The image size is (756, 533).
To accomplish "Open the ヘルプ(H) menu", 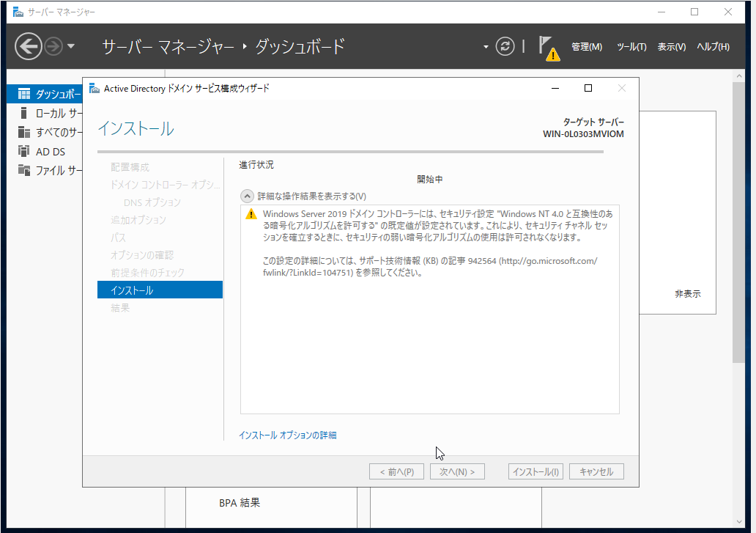I will click(x=713, y=47).
